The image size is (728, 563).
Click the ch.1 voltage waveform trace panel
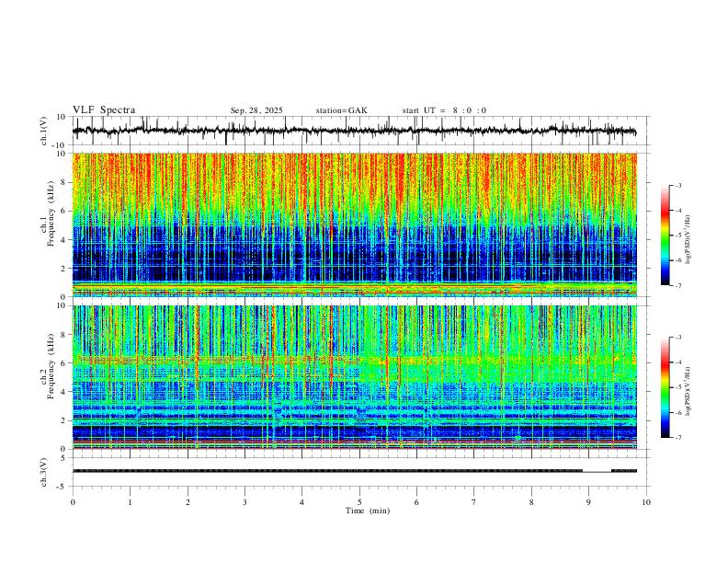coord(360,131)
